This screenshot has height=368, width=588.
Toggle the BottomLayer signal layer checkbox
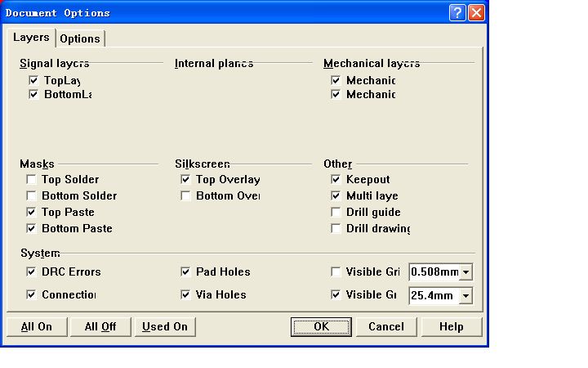pyautogui.click(x=33, y=95)
